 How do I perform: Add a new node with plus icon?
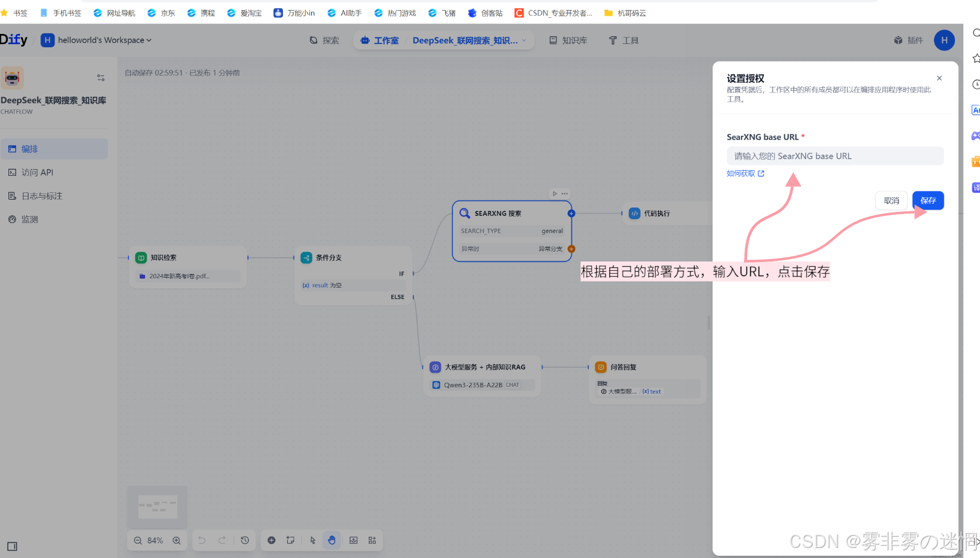(x=271, y=540)
